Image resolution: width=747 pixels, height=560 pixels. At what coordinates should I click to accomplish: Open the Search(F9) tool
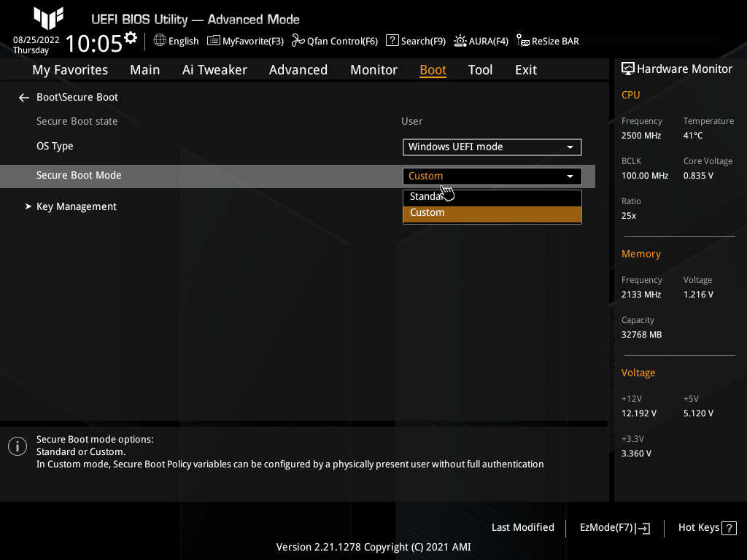pyautogui.click(x=415, y=41)
